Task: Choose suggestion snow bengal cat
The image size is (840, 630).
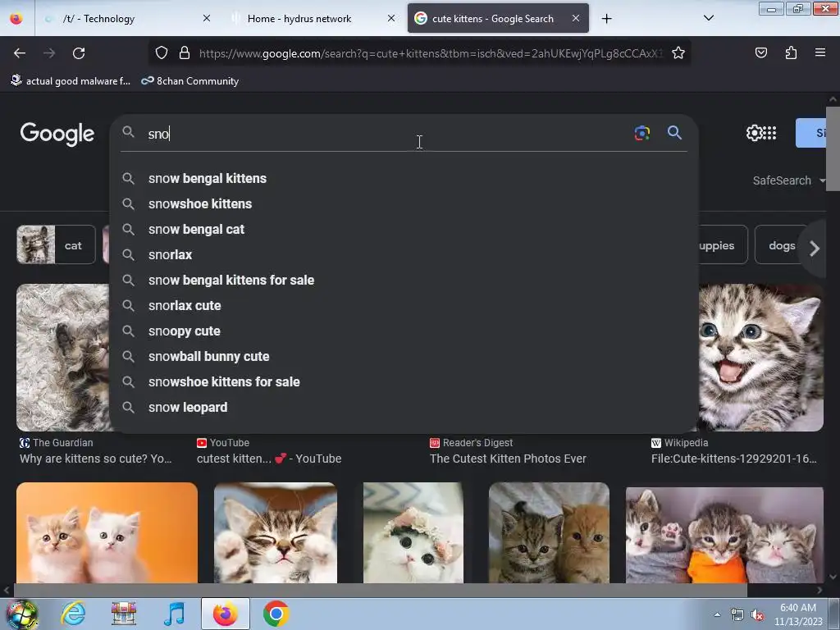Action: click(404, 230)
